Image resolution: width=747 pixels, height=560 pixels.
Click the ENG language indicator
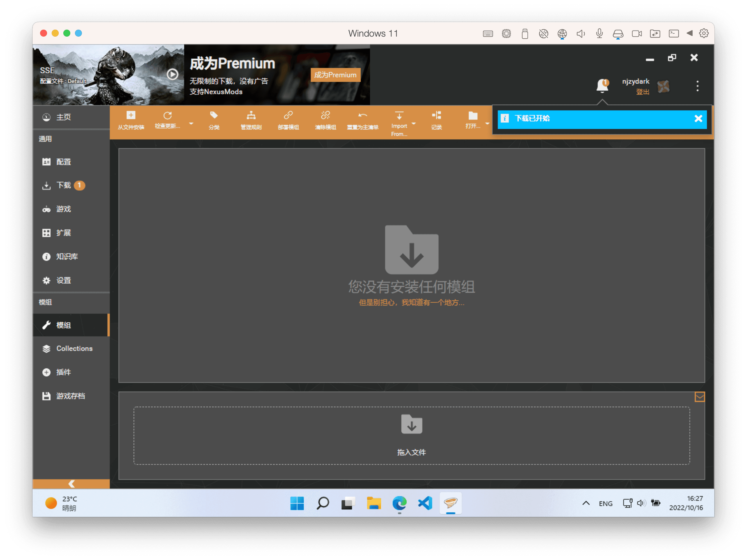(x=606, y=504)
